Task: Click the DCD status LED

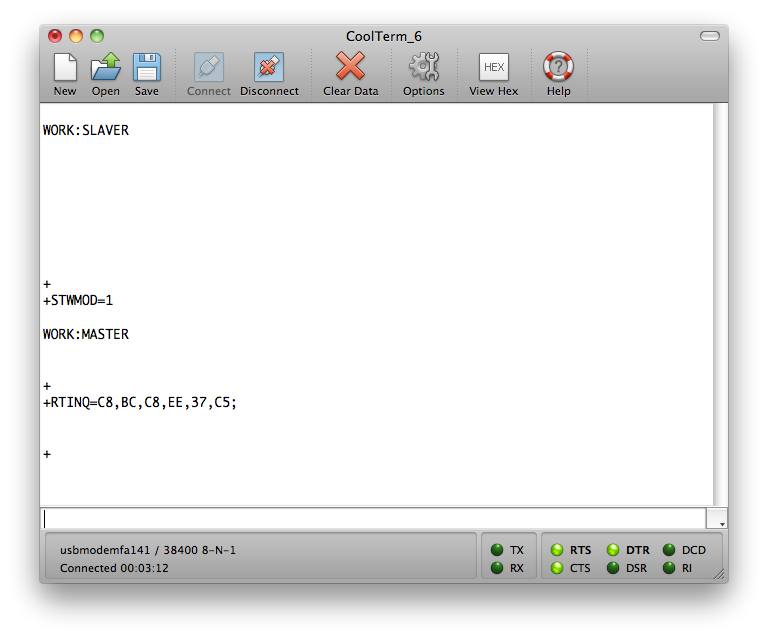Action: click(x=669, y=550)
